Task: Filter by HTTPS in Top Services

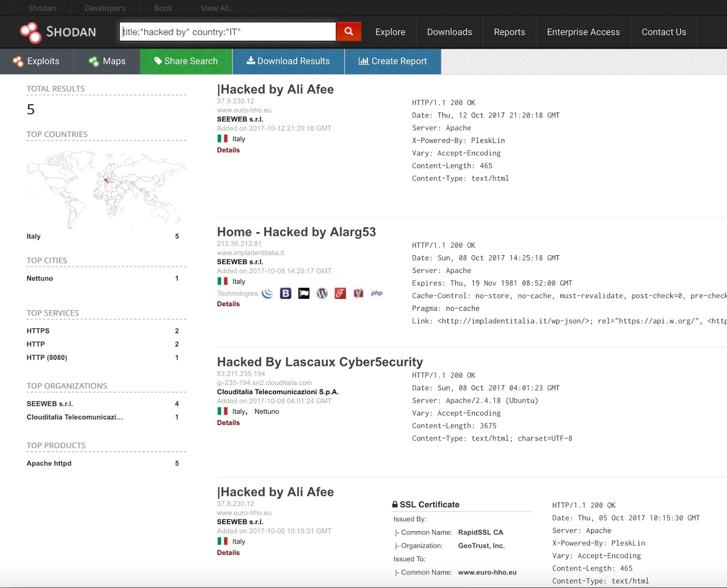Action: (38, 331)
